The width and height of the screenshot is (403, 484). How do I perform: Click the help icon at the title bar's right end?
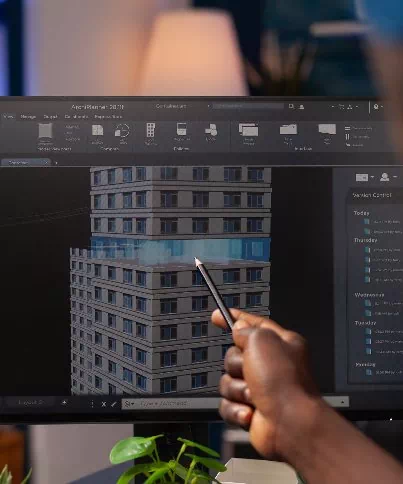click(376, 107)
